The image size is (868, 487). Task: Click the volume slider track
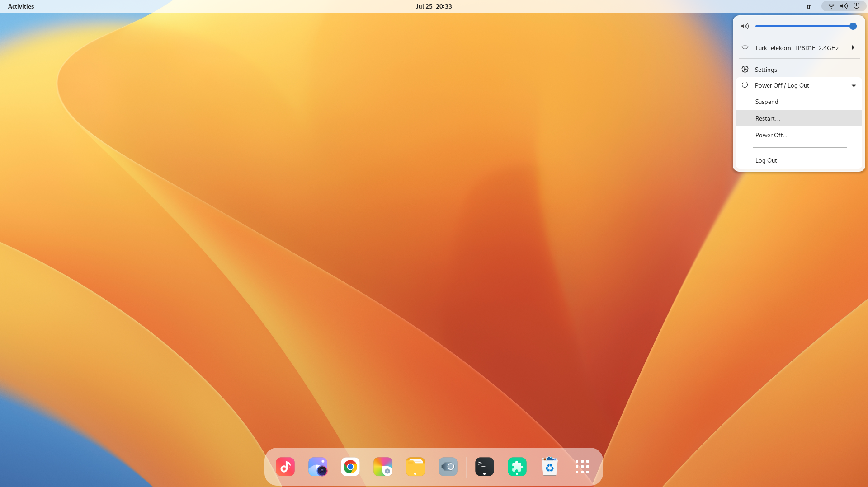point(806,26)
